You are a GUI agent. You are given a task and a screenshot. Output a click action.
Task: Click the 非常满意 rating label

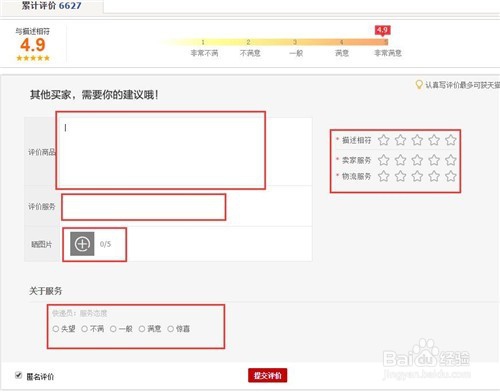pyautogui.click(x=388, y=53)
